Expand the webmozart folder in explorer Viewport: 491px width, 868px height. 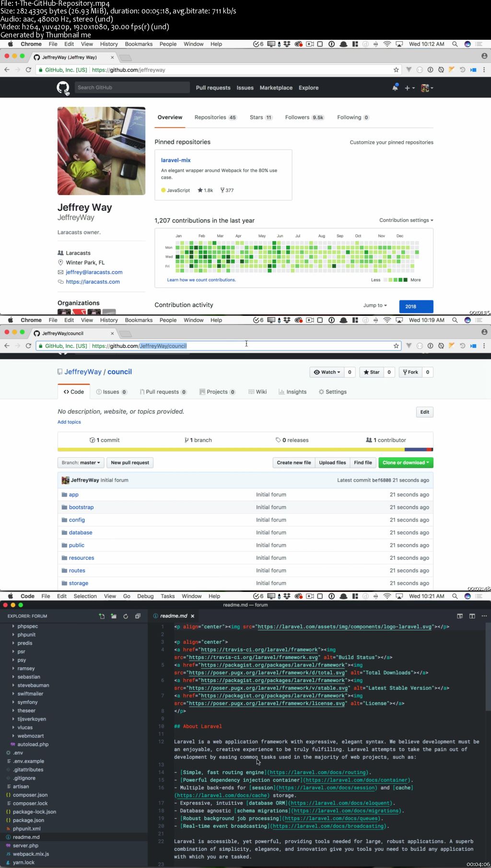pos(30,736)
